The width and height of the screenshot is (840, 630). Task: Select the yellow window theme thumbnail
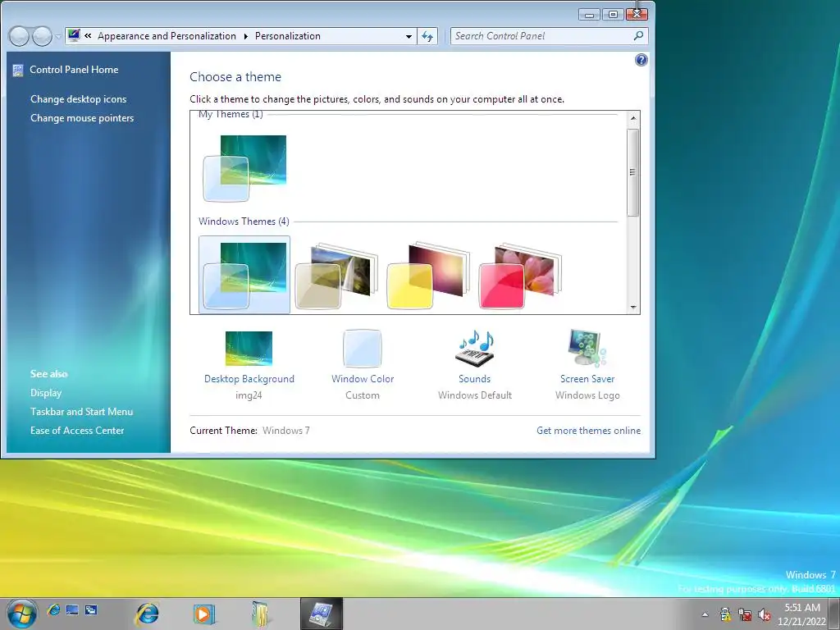pyautogui.click(x=428, y=276)
